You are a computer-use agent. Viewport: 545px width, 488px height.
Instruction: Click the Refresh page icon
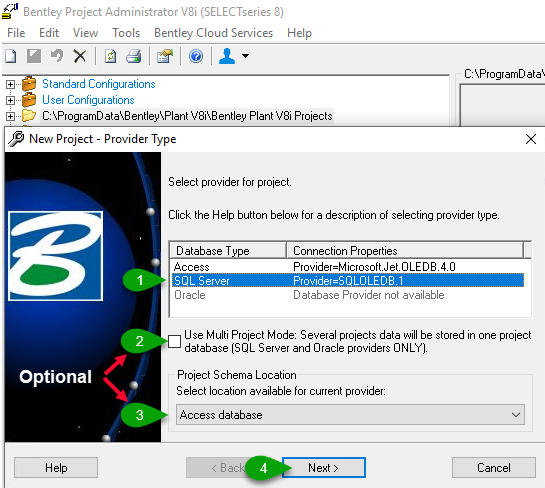(x=111, y=56)
